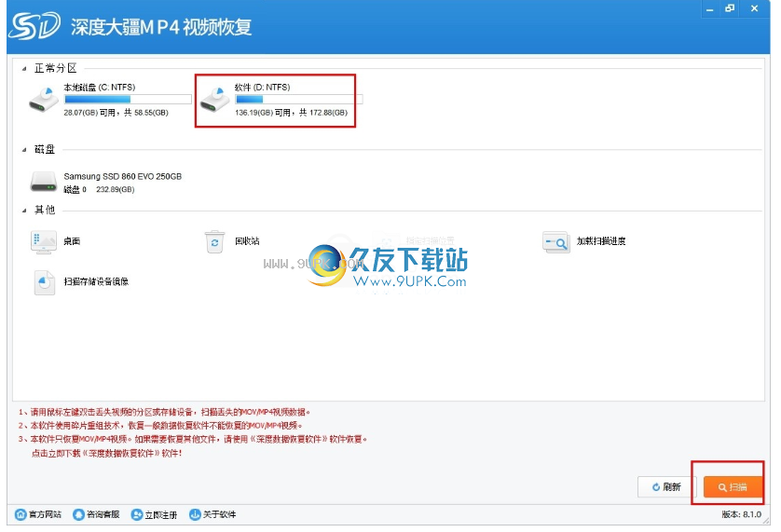Viewport: 781px width, 532px height.
Task: Click the 桌面 desktop icon
Action: coord(44,242)
